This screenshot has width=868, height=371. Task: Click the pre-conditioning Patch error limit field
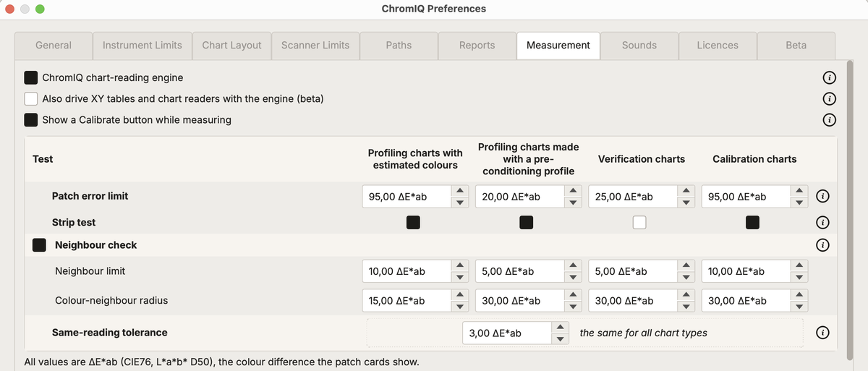tap(520, 196)
